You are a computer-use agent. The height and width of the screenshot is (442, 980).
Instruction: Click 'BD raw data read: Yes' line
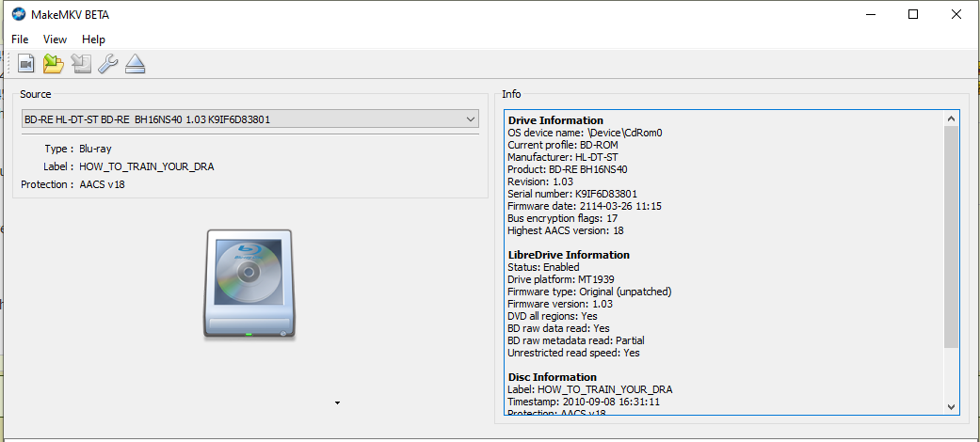click(x=558, y=328)
